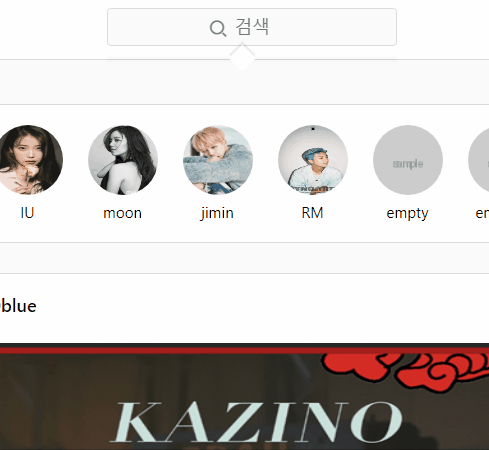The width and height of the screenshot is (489, 450).
Task: Select the jimin username text
Action: pyautogui.click(x=217, y=213)
